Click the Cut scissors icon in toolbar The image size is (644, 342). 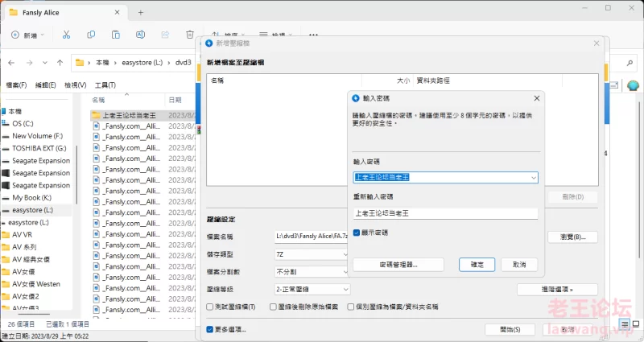coord(66,35)
